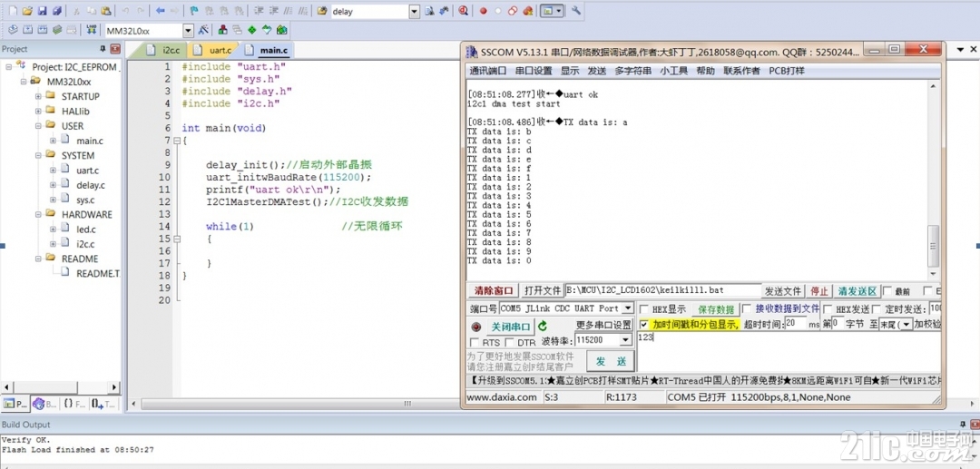
Task: Download to flash with the LOAD icon
Action: point(92,29)
